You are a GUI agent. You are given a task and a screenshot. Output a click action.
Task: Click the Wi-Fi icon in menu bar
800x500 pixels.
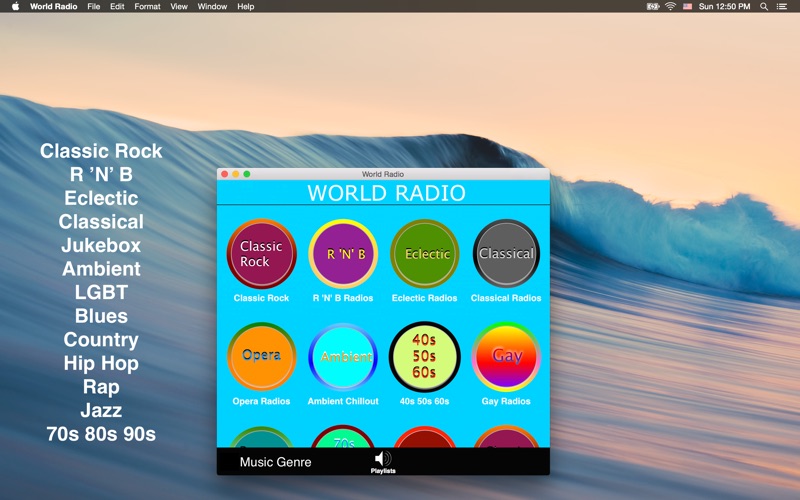coord(670,6)
